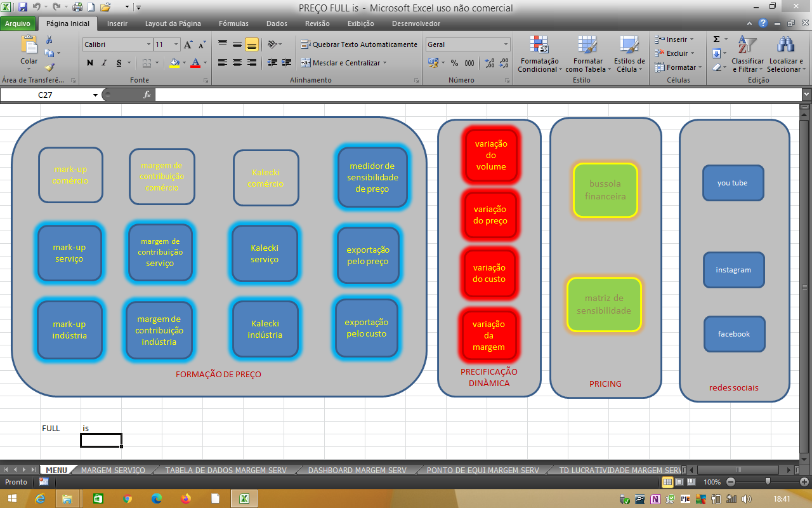Click the 'bussola financeira' green button
Viewport: 812px width, 508px height.
point(605,190)
